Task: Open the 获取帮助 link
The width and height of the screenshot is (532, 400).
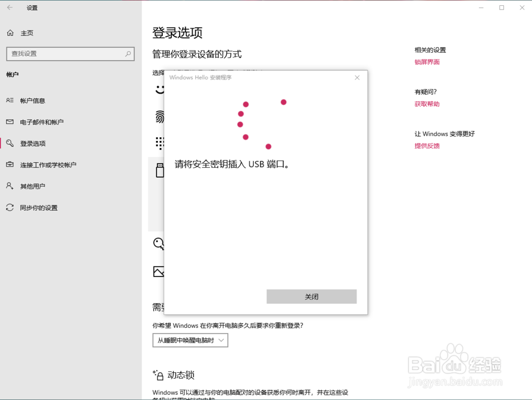Action: click(427, 104)
